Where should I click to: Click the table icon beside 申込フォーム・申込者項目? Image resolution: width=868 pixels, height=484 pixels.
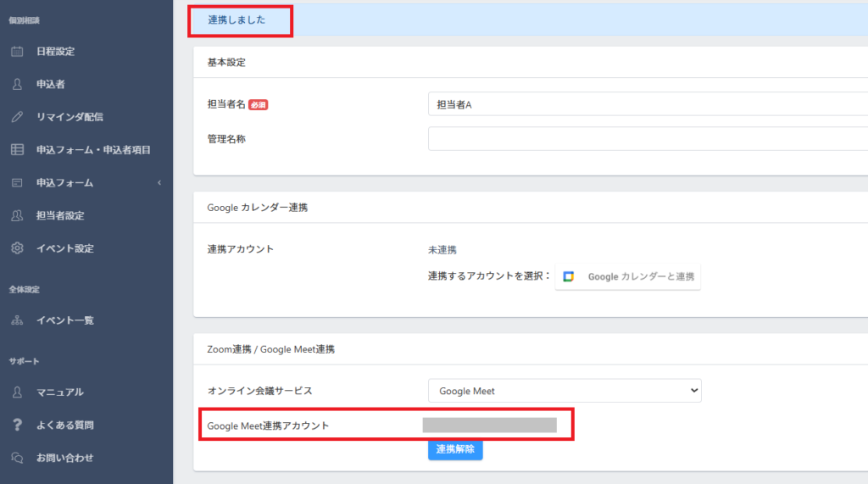17,150
